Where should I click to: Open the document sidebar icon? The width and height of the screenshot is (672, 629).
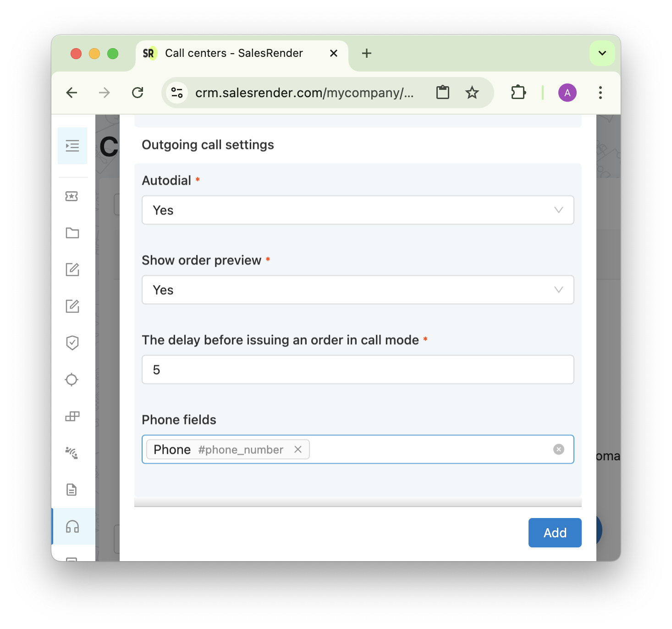coord(72,490)
